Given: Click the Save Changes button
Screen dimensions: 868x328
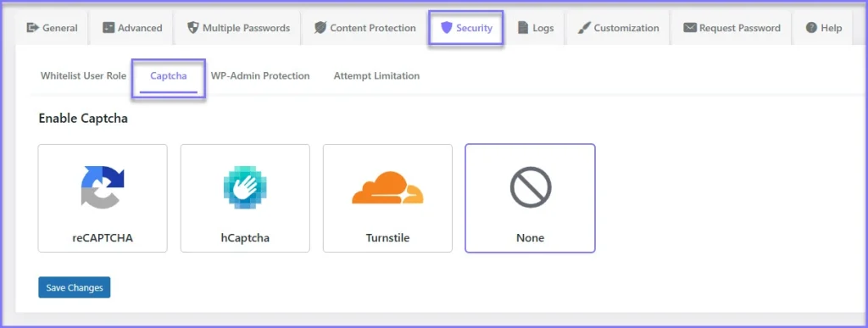Looking at the screenshot, I should [75, 287].
